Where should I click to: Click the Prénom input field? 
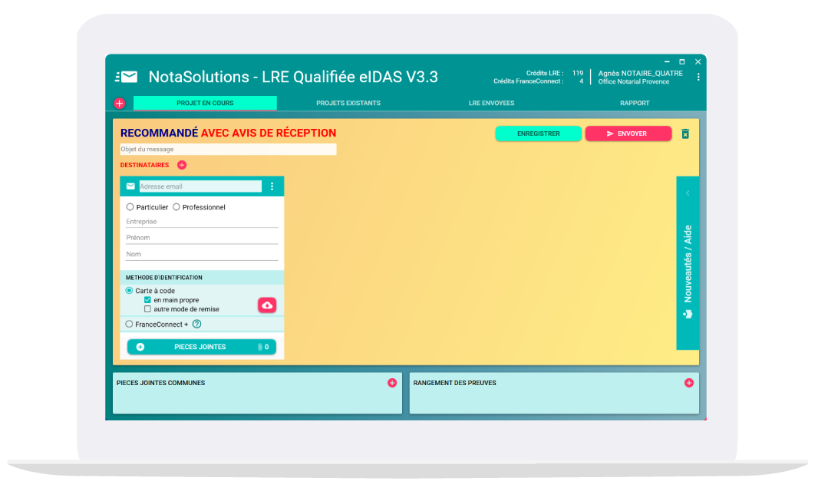pos(202,238)
